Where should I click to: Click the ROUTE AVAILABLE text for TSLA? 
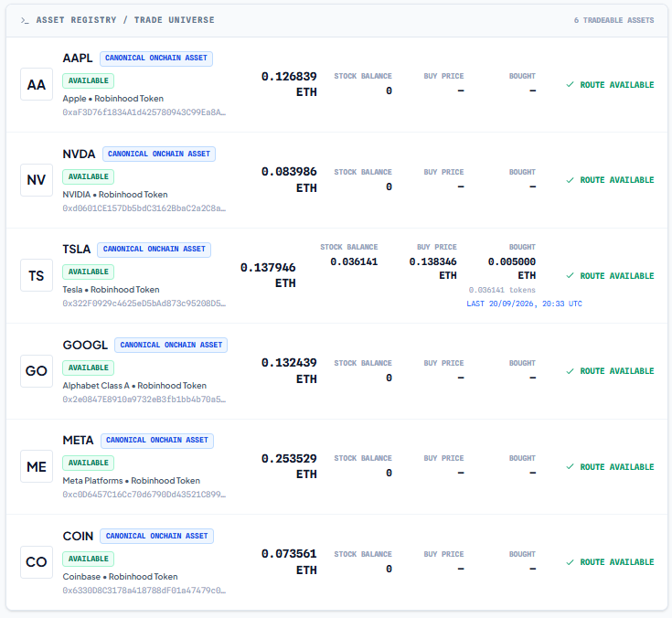point(617,276)
